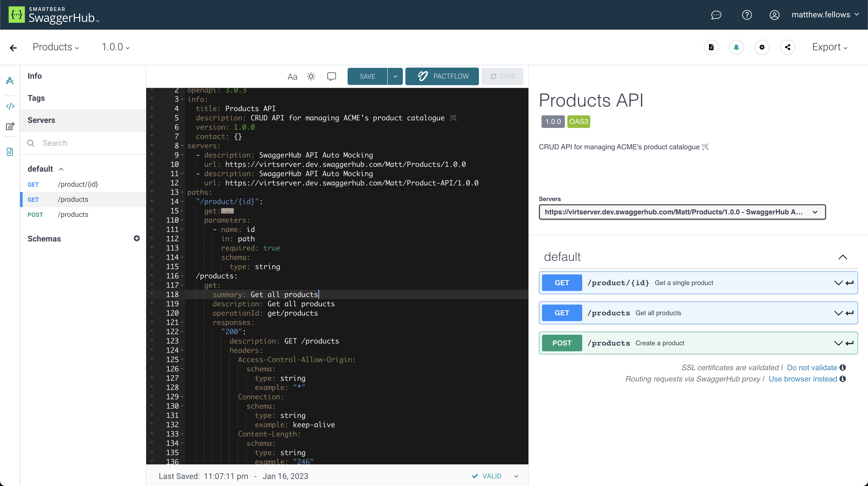Image resolution: width=868 pixels, height=486 pixels.
Task: Open the document icon in left sidebar
Action: [10, 151]
